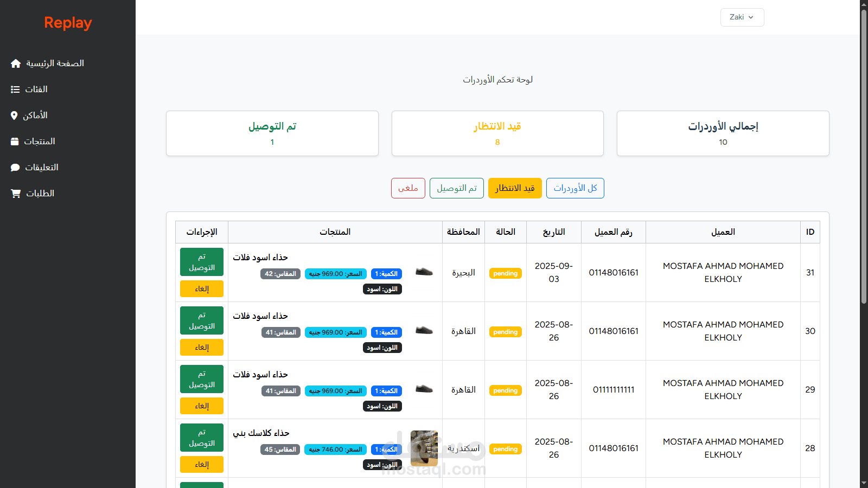Click the تم التوصيل stats card
Image resolution: width=868 pixels, height=488 pixels.
272,133
